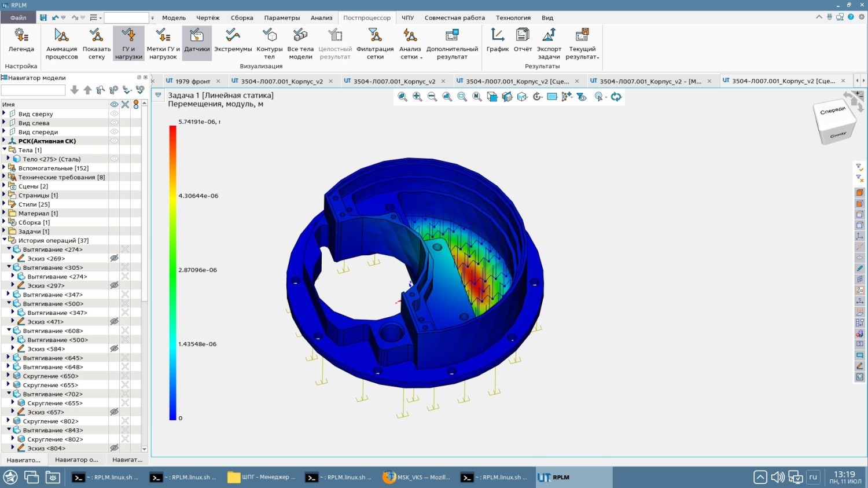This screenshot has height=488, width=868.
Task: Toggle hidden eye icon for Эскиз <584>
Action: point(114,348)
